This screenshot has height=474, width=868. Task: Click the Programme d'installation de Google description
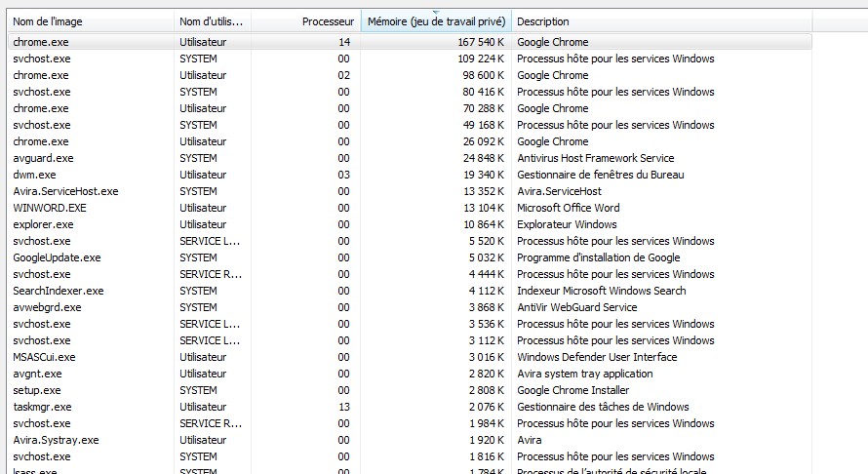pyautogui.click(x=599, y=258)
